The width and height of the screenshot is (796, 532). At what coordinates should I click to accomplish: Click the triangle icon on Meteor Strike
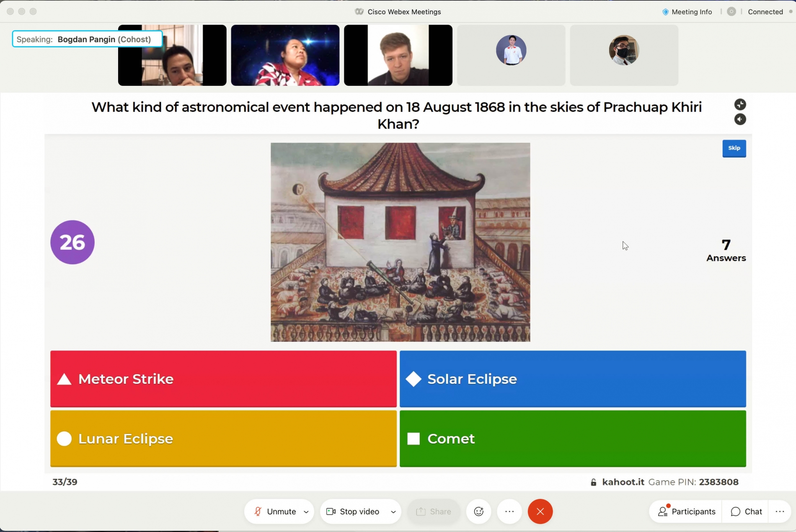pos(64,379)
